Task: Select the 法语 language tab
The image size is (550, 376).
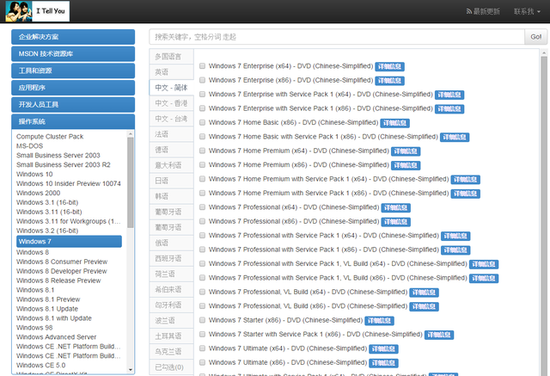Action: [x=171, y=134]
